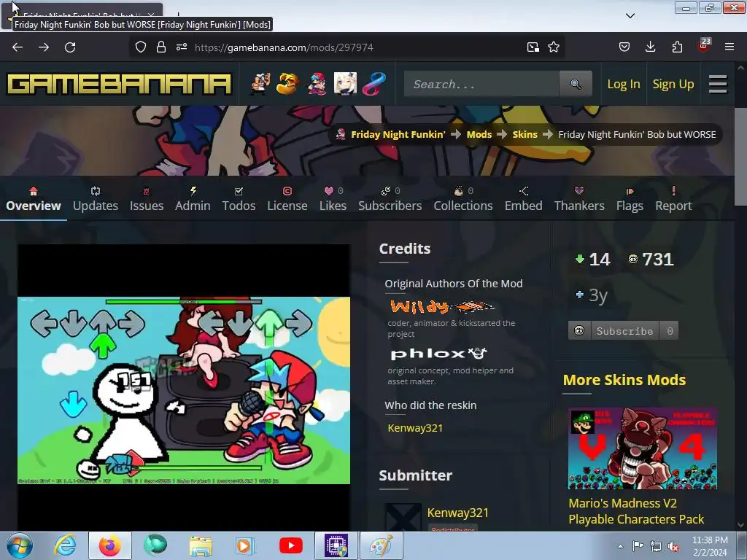Viewport: 747px width, 560px height.
Task: Open Wildy author credit banner
Action: (443, 307)
